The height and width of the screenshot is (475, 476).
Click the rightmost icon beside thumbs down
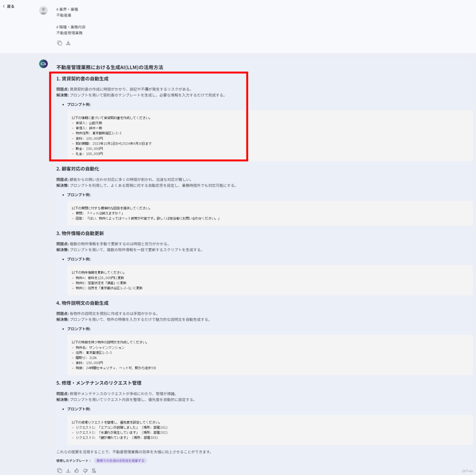click(x=94, y=470)
